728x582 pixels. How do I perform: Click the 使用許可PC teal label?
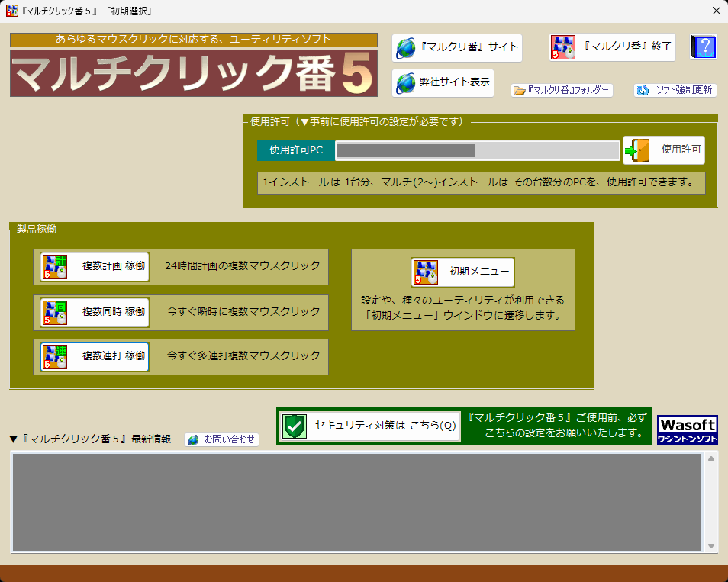[296, 150]
